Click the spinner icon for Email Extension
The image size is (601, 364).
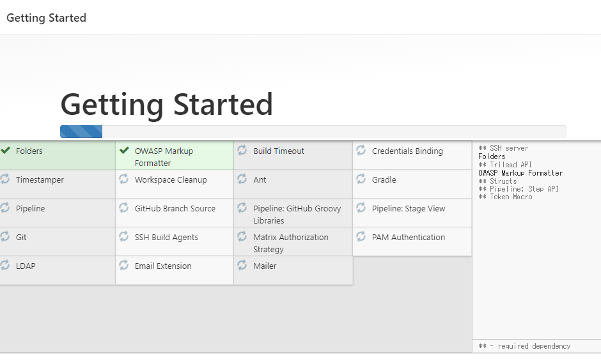pyautogui.click(x=123, y=265)
